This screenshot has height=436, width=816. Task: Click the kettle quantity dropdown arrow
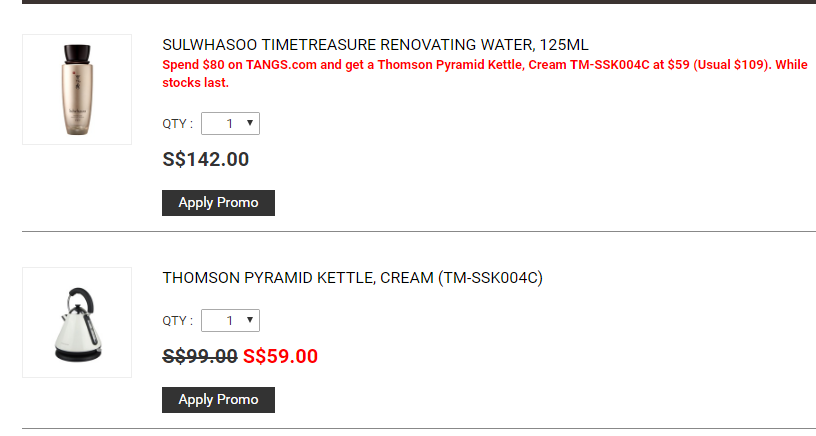(250, 321)
